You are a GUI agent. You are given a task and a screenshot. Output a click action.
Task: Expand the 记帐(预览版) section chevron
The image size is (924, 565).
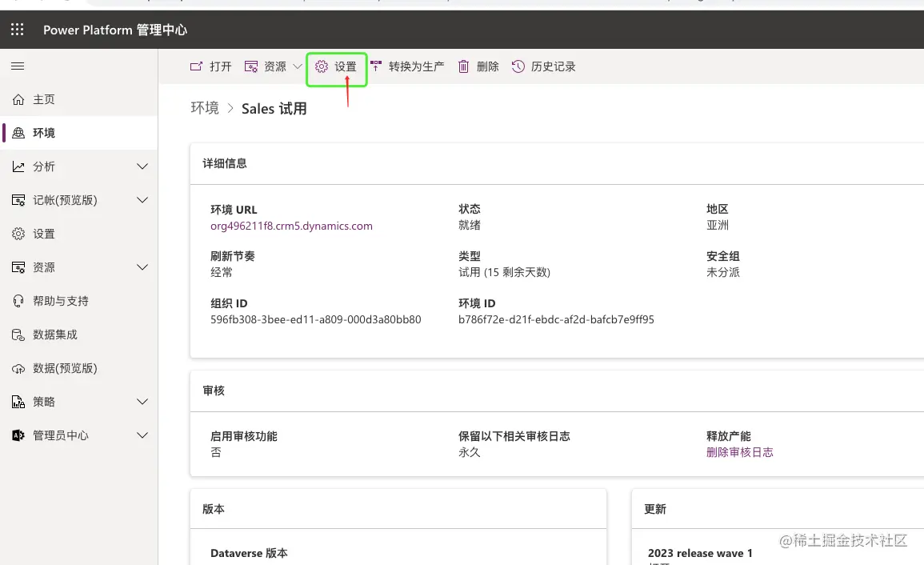(142, 201)
